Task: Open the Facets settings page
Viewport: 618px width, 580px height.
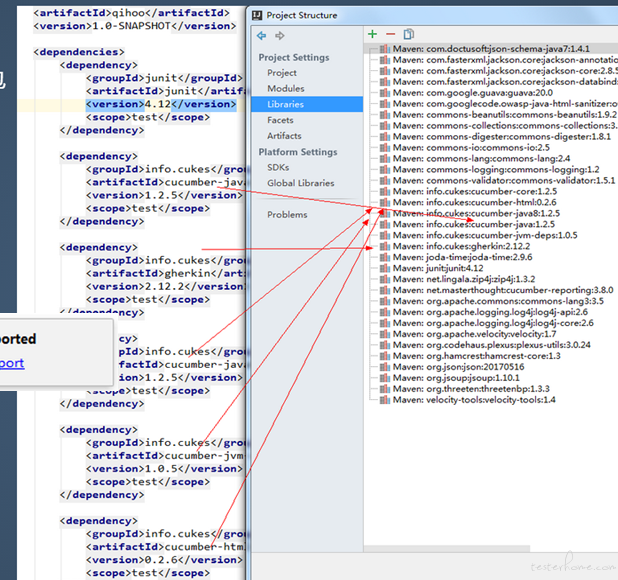Action: (x=280, y=120)
